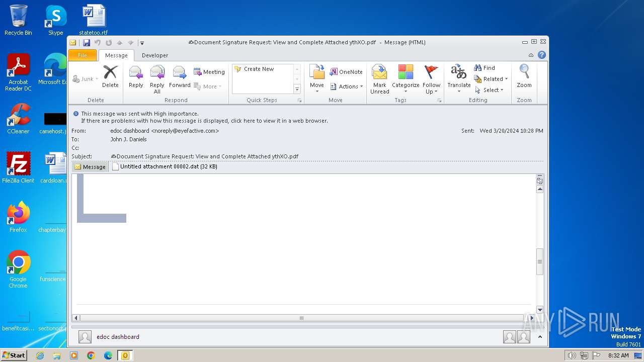Show the Message body tab
Image resolution: width=644 pixels, height=362 pixels.
click(x=90, y=167)
